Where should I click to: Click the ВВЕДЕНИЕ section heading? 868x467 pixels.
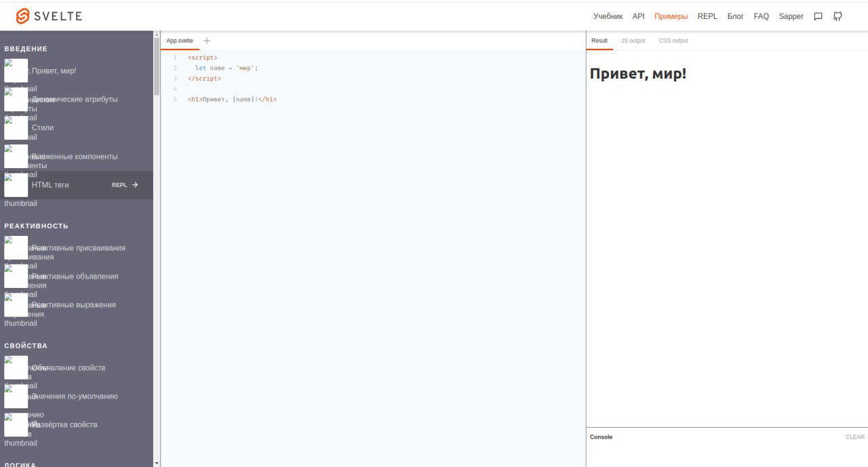click(26, 49)
